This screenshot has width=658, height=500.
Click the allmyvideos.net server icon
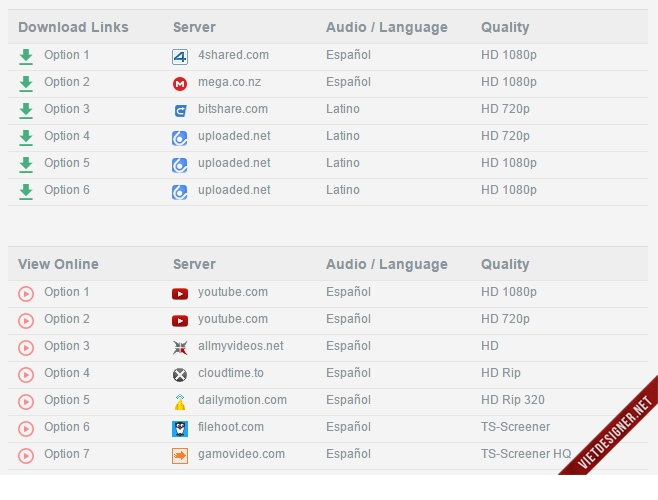(180, 348)
